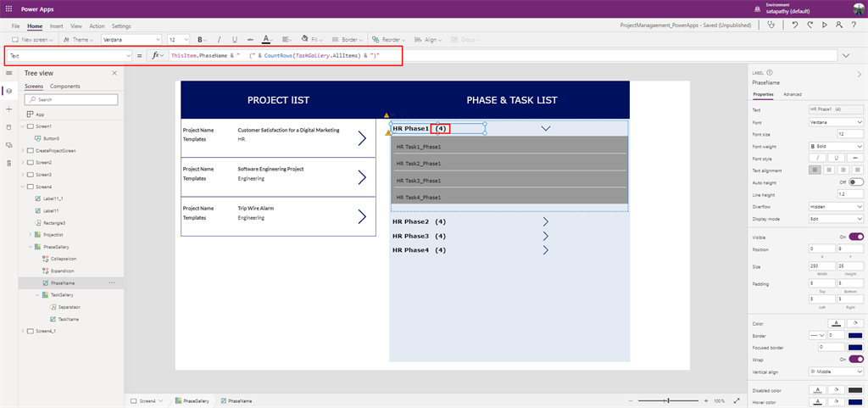Open the File menu

pyautogui.click(x=15, y=26)
